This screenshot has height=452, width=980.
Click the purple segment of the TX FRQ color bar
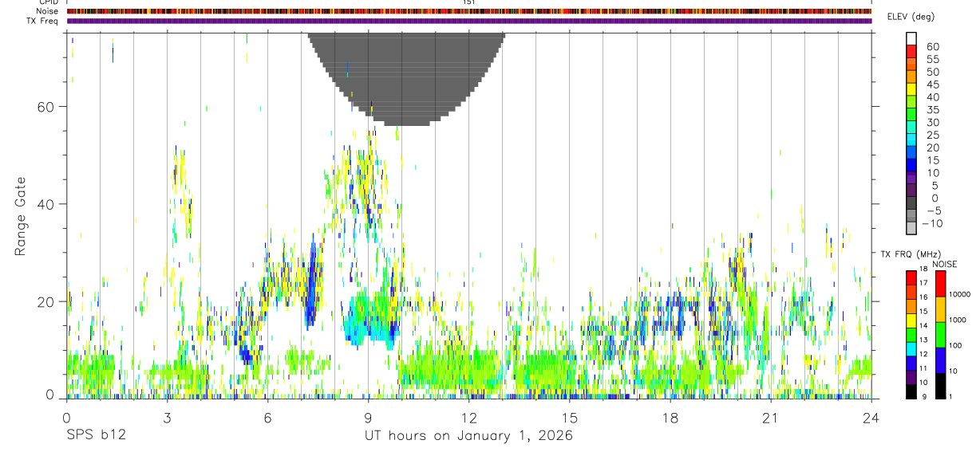pyautogui.click(x=911, y=379)
